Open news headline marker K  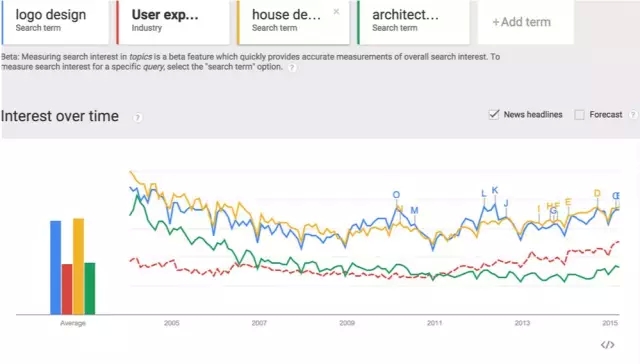click(x=495, y=190)
